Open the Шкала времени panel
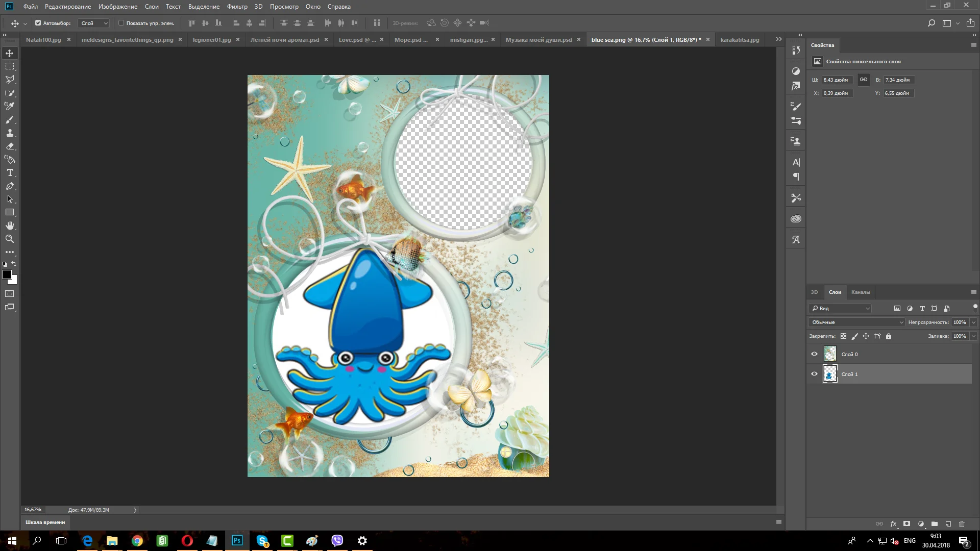This screenshot has width=980, height=551. click(45, 522)
